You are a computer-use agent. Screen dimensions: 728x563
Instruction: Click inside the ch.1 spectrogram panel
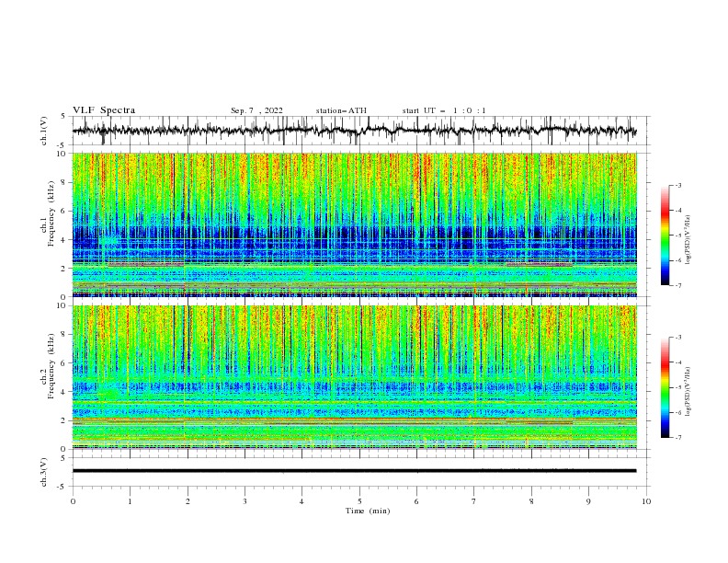tap(354, 224)
